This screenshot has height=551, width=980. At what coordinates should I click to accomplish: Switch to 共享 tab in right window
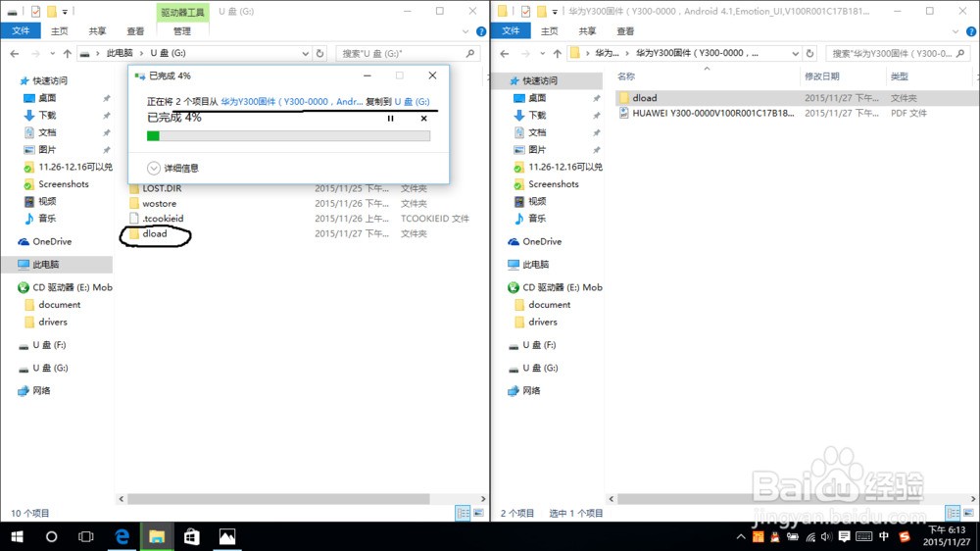[587, 30]
